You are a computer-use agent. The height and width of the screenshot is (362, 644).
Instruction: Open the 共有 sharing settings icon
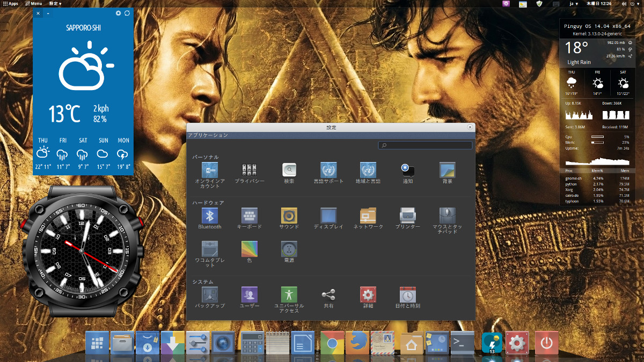coord(328,298)
